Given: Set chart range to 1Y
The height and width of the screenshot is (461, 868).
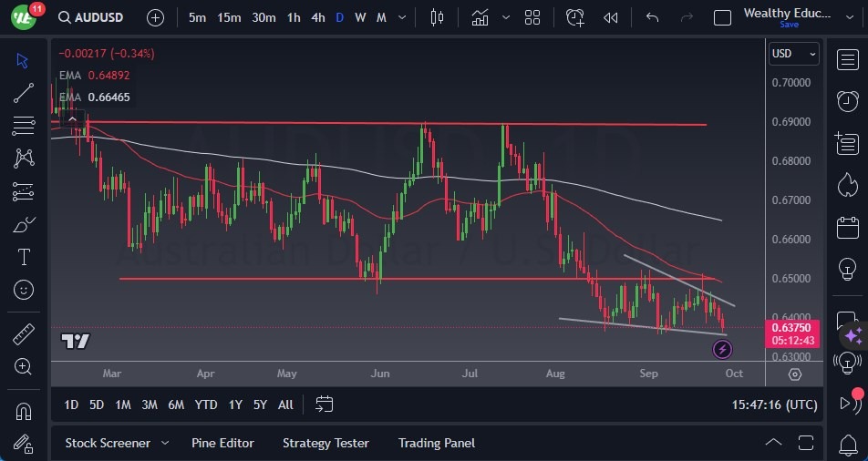Looking at the screenshot, I should coord(235,405).
